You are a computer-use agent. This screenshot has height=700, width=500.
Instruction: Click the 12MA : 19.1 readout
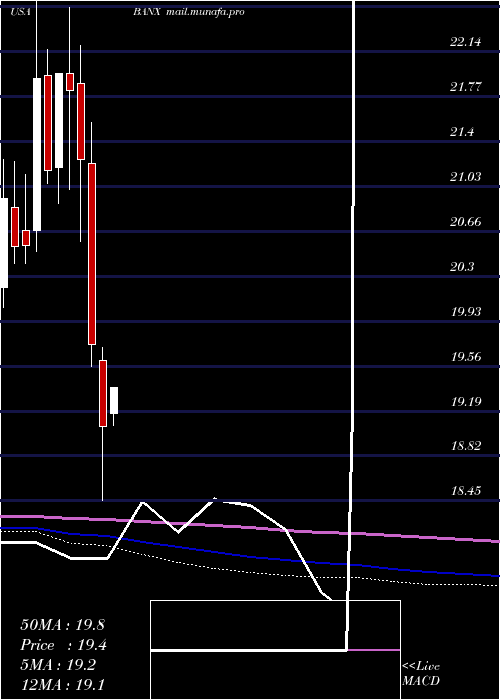click(62, 685)
